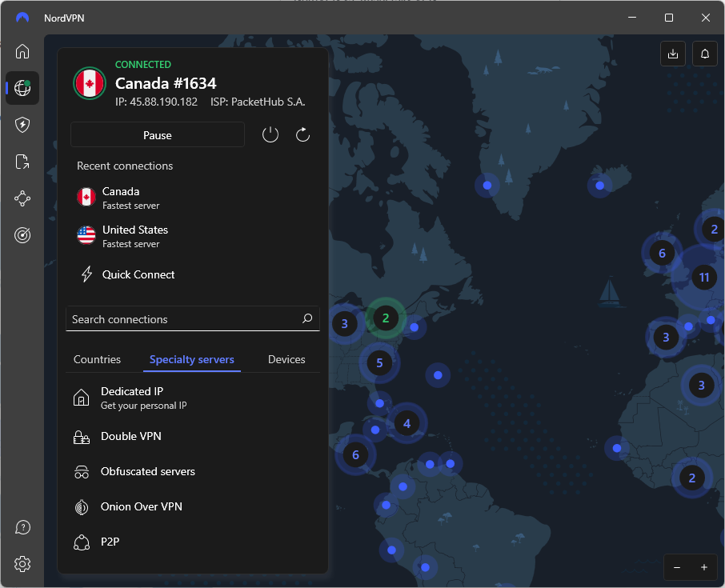
Task: Open the Meshnet sidebar icon
Action: (22, 198)
